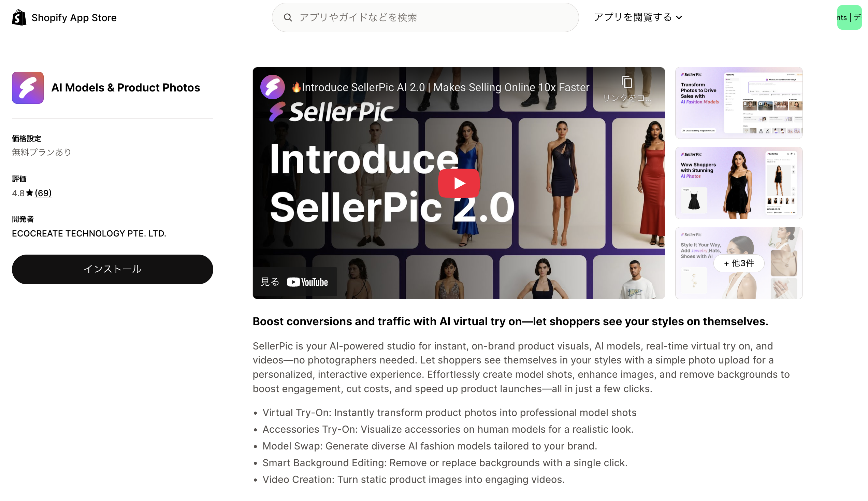The width and height of the screenshot is (868, 501).
Task: Play the SellerPic 2.0 YouTube video
Action: pos(459,183)
